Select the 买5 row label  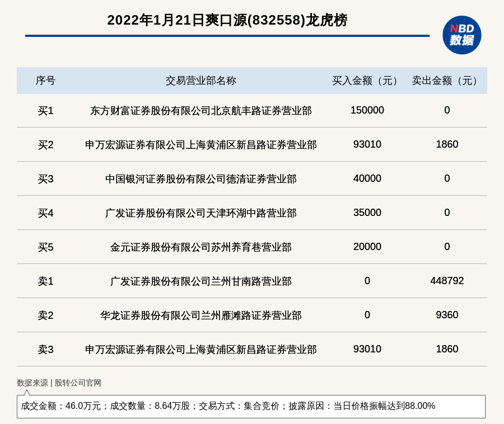pyautogui.click(x=45, y=247)
